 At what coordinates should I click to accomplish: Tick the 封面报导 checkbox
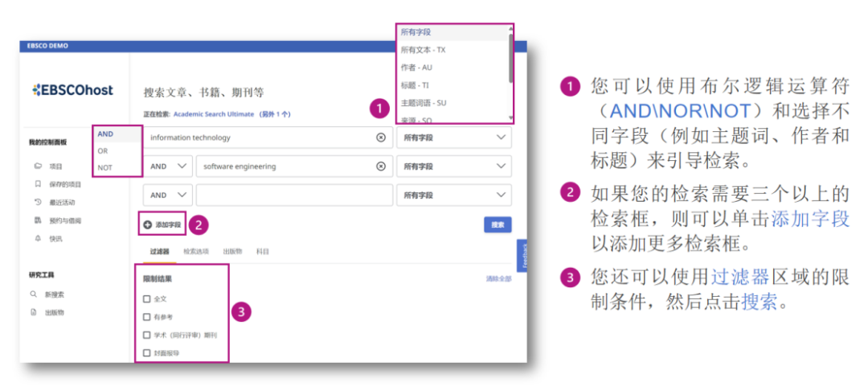point(147,353)
